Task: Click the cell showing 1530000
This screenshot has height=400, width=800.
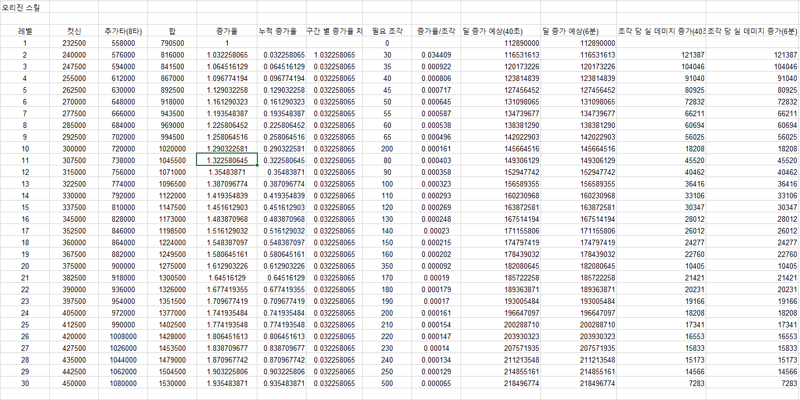Action: pyautogui.click(x=172, y=383)
